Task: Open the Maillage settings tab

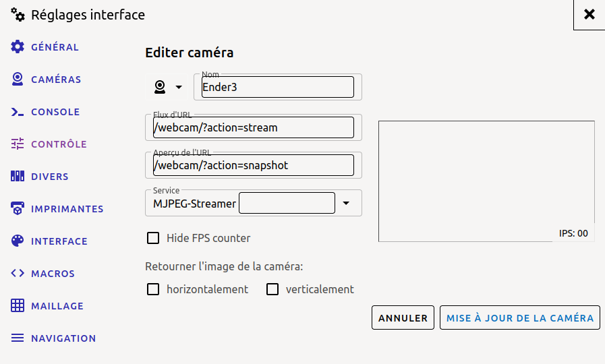Action: (x=57, y=306)
